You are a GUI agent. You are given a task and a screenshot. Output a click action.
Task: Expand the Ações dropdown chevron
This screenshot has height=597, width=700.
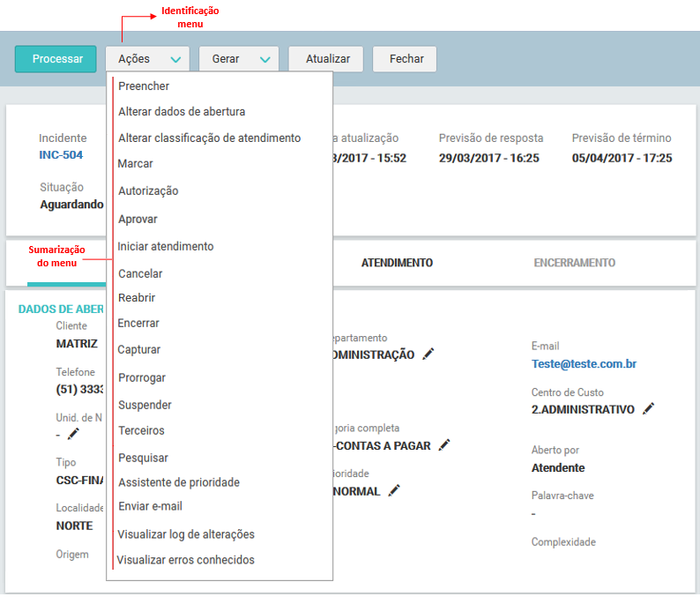click(x=176, y=60)
